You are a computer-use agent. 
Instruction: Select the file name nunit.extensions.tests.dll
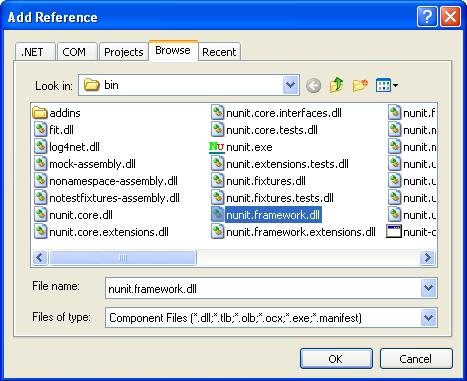pos(287,164)
